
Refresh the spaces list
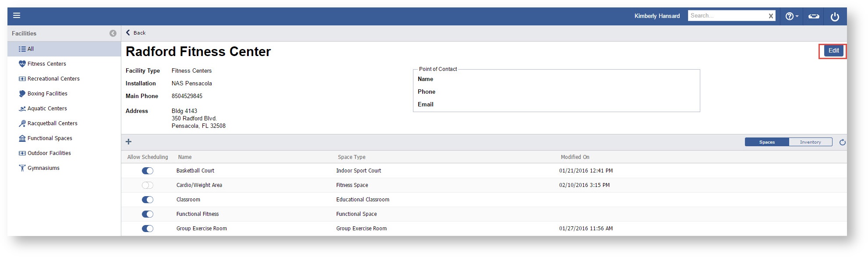click(842, 142)
